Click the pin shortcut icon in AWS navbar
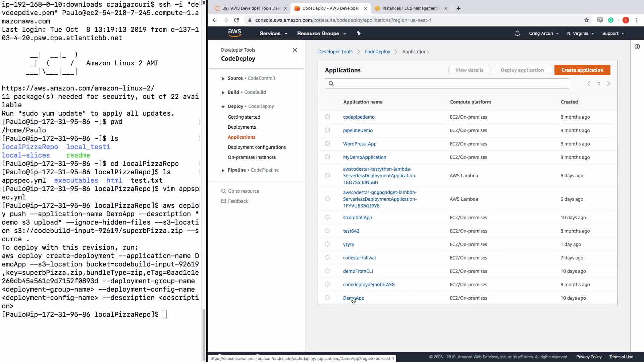644x362 pixels. pyautogui.click(x=359, y=33)
